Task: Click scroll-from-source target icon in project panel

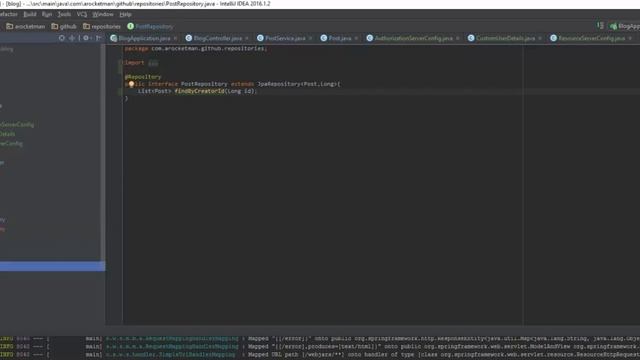Action: coord(62,38)
